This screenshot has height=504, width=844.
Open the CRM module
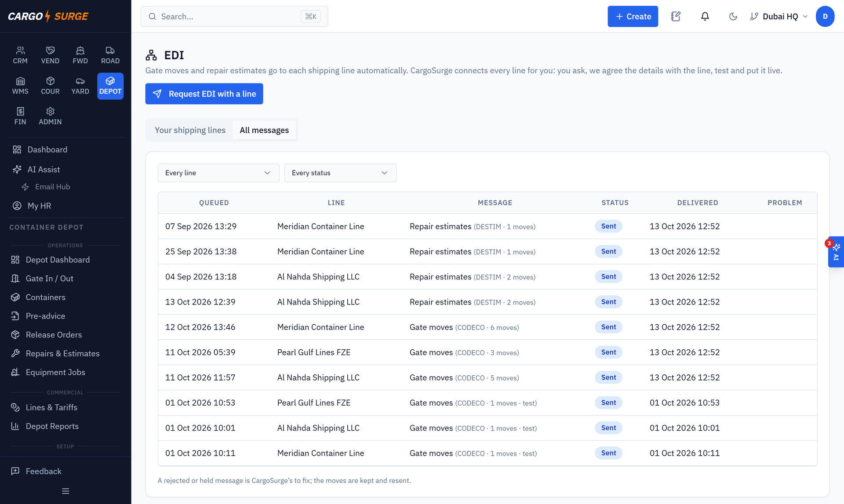tap(20, 55)
